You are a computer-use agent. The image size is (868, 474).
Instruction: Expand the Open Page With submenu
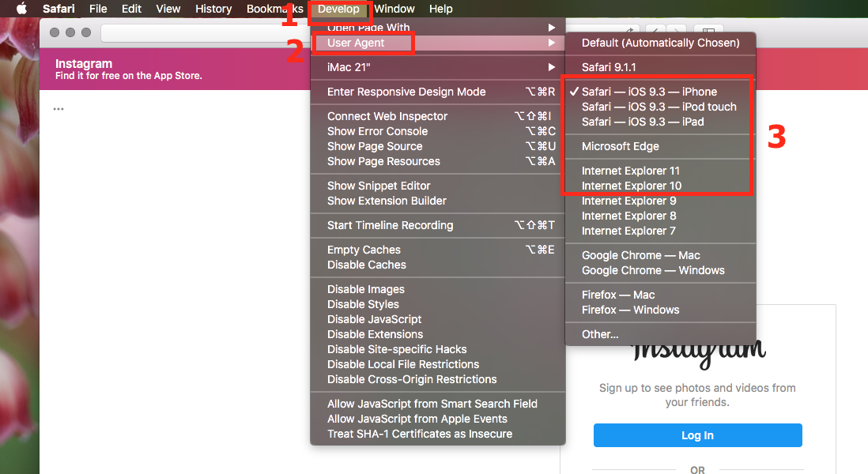(x=438, y=28)
